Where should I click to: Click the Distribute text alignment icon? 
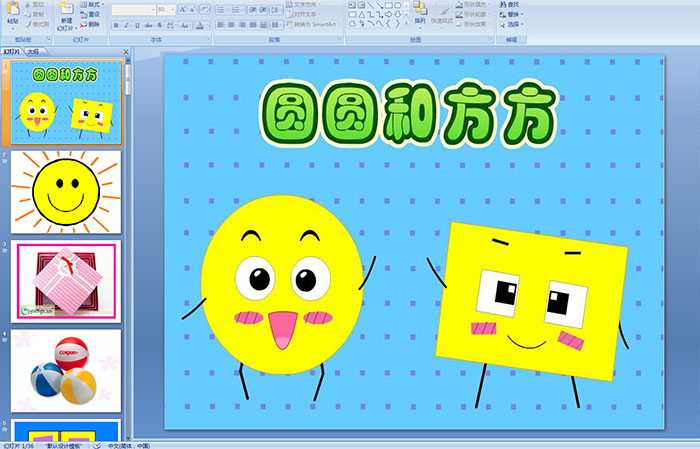pos(264,25)
